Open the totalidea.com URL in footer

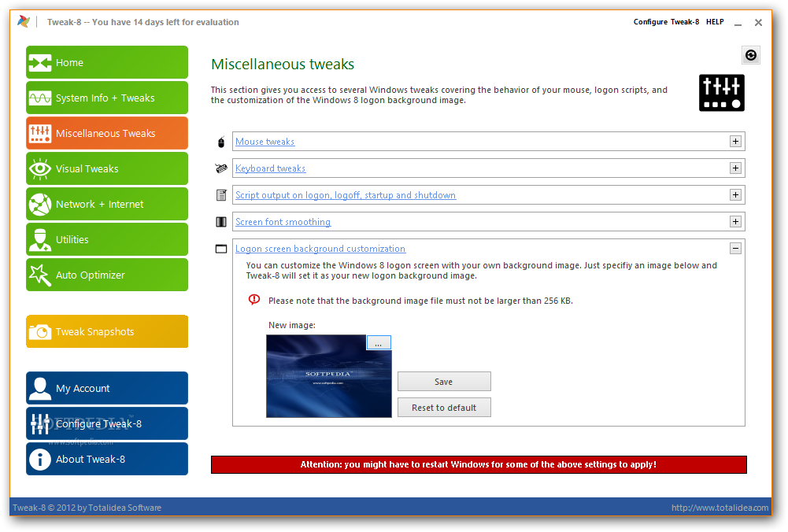pyautogui.click(x=720, y=508)
